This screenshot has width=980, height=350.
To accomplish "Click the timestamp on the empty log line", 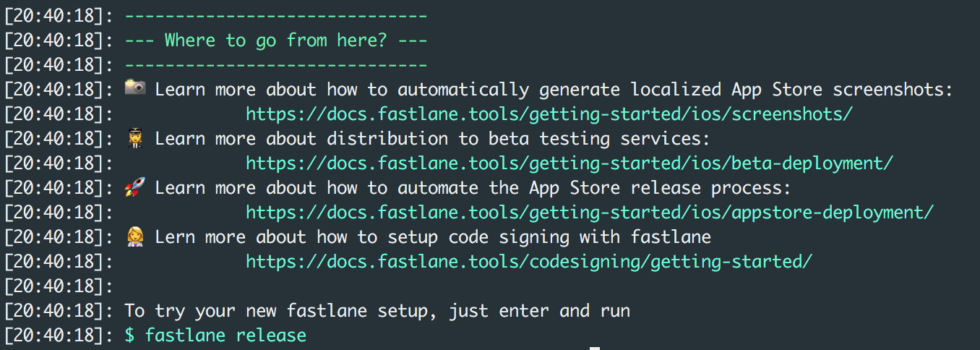I will coord(59,286).
